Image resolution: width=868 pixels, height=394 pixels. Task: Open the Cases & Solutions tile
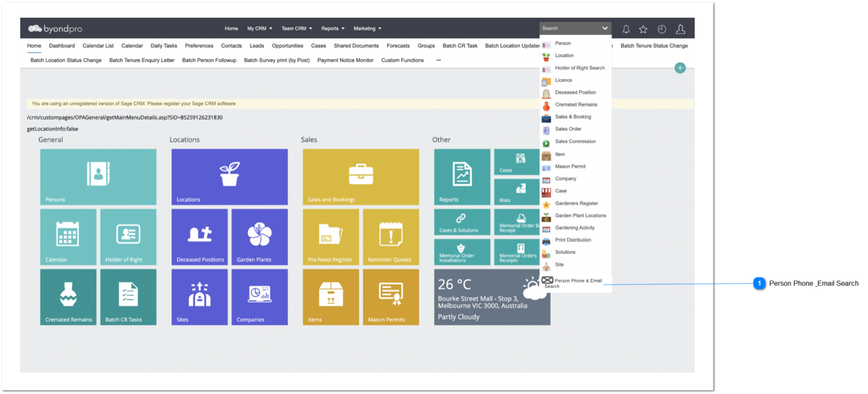(462, 222)
